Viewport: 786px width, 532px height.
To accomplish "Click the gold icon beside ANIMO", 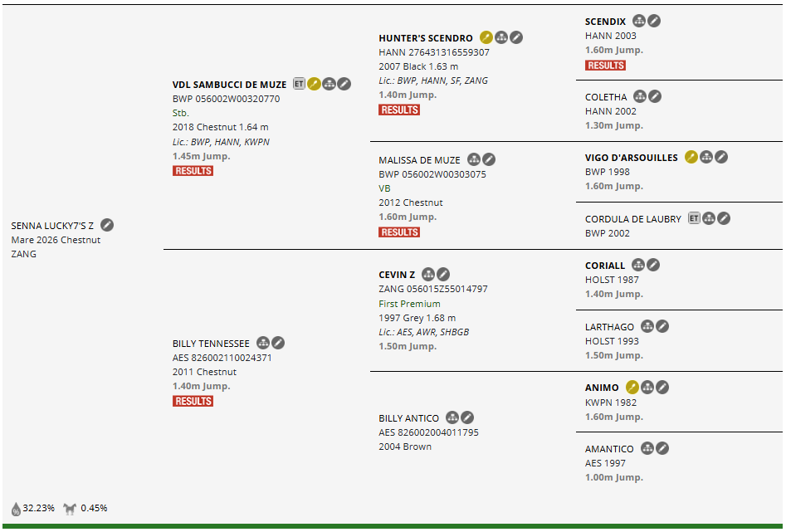I will [x=632, y=387].
